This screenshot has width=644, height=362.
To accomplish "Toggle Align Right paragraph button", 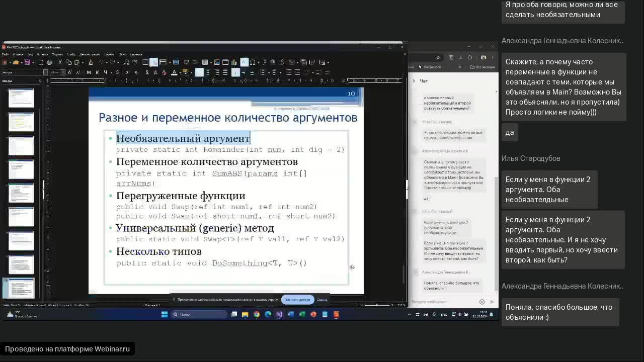I will pyautogui.click(x=217, y=72).
